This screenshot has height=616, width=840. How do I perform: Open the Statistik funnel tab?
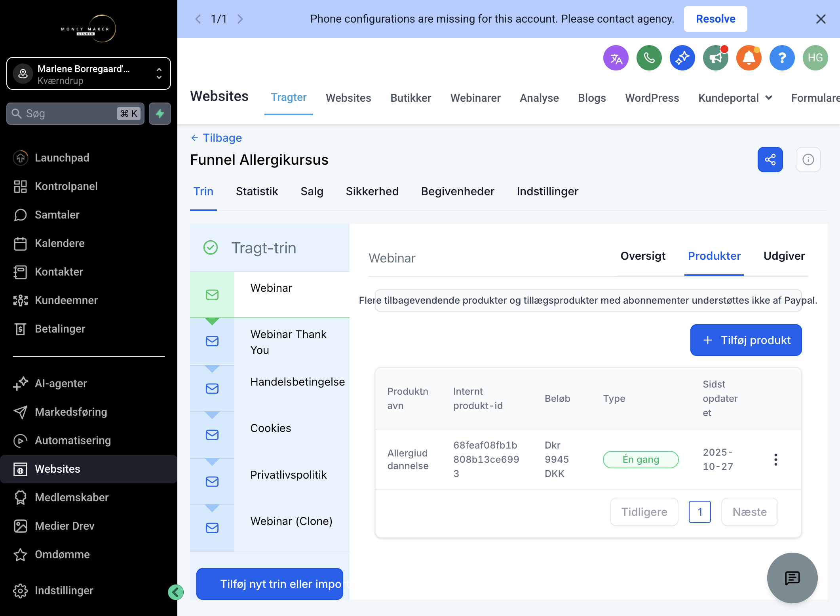tap(257, 192)
